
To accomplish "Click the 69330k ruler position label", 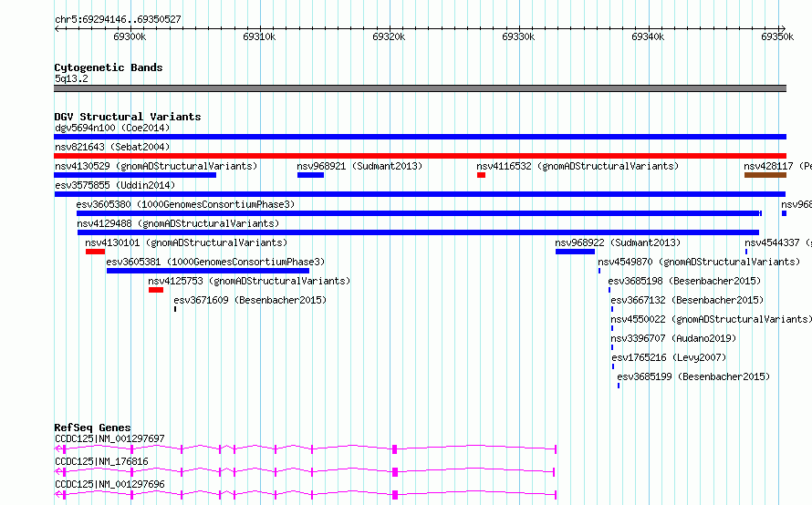I will (518, 36).
